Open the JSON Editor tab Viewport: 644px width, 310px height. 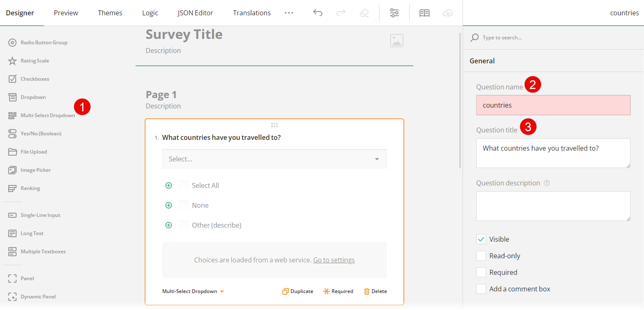tap(195, 13)
